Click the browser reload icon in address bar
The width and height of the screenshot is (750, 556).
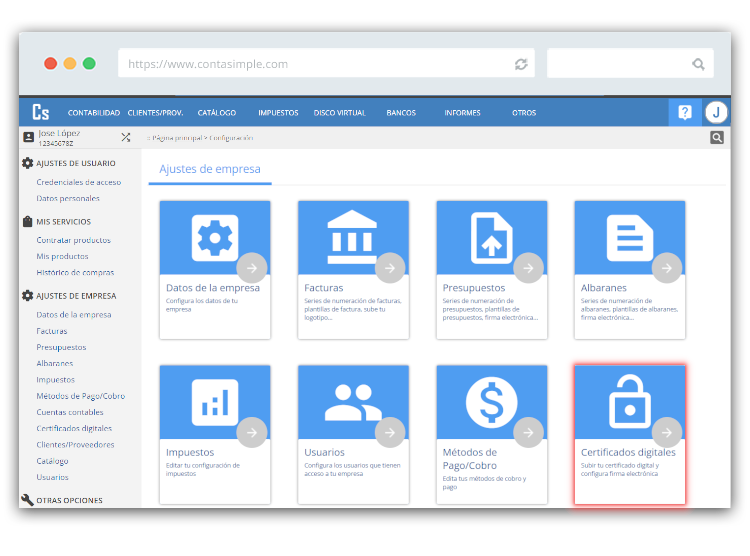coord(521,64)
